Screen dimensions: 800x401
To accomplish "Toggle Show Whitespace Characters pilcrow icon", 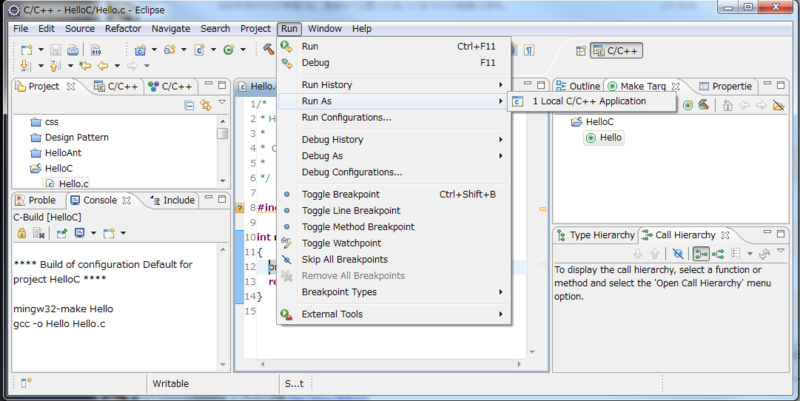I will [530, 50].
